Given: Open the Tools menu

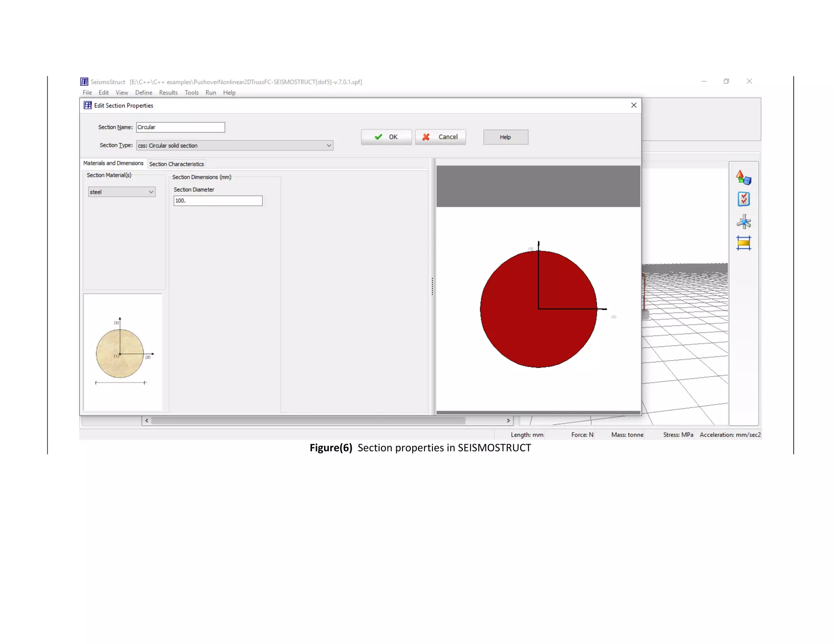Looking at the screenshot, I should [x=191, y=93].
